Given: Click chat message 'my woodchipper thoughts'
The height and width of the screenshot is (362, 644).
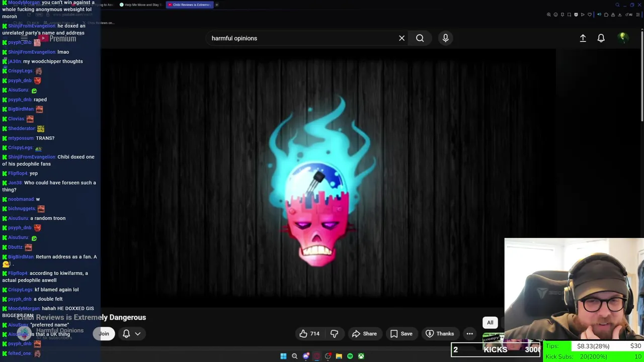Looking at the screenshot, I should pos(53,61).
